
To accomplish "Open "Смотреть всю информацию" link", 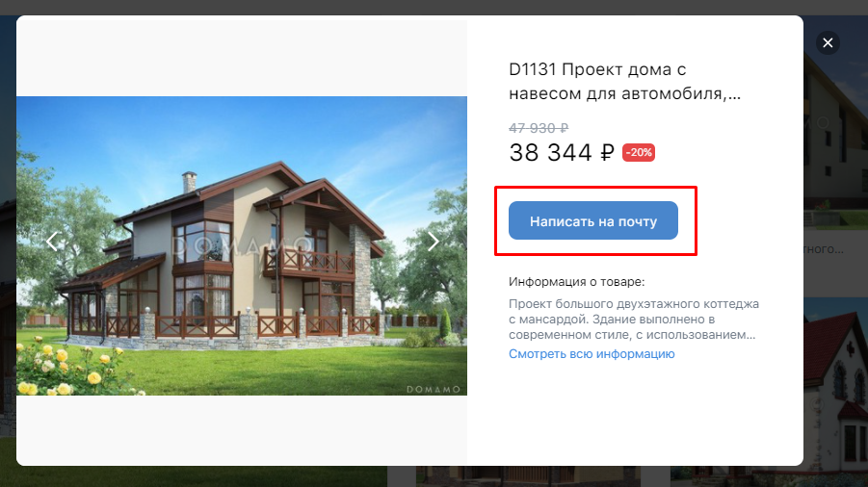I will tap(592, 354).
